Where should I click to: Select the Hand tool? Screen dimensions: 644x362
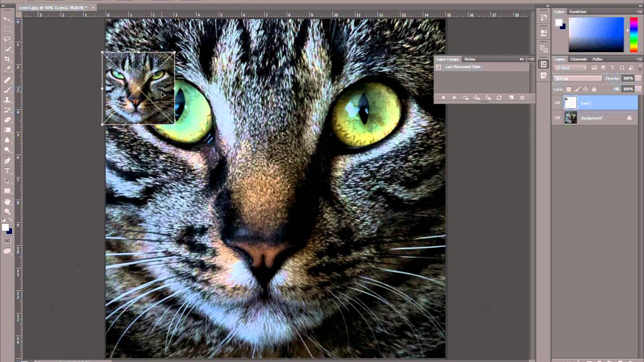pyautogui.click(x=8, y=201)
